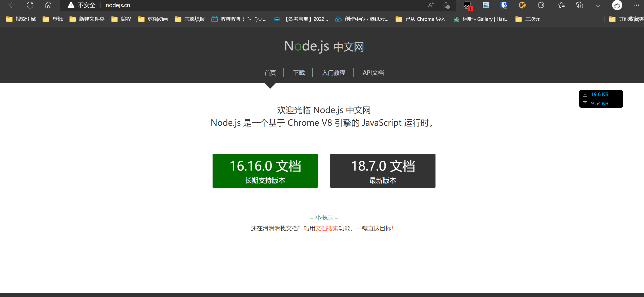
Task: Open the browser Settings and more menu
Action: (636, 5)
